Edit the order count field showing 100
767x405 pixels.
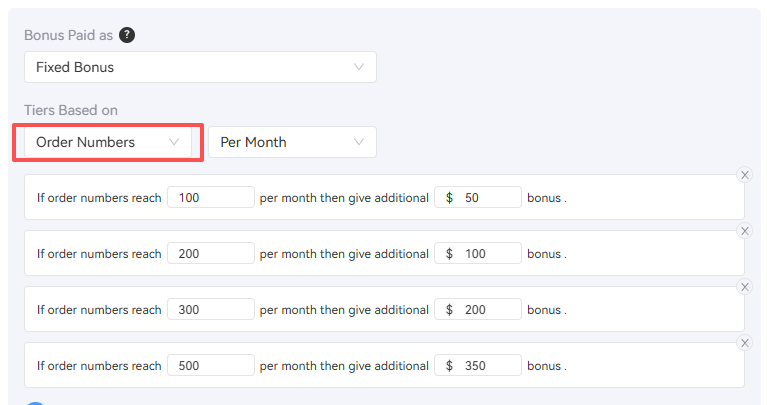211,197
